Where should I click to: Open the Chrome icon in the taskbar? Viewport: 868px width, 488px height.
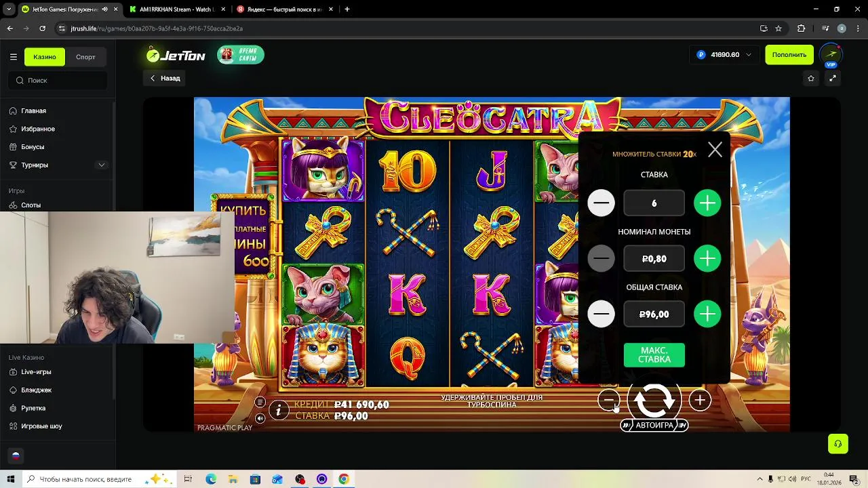pos(344,479)
